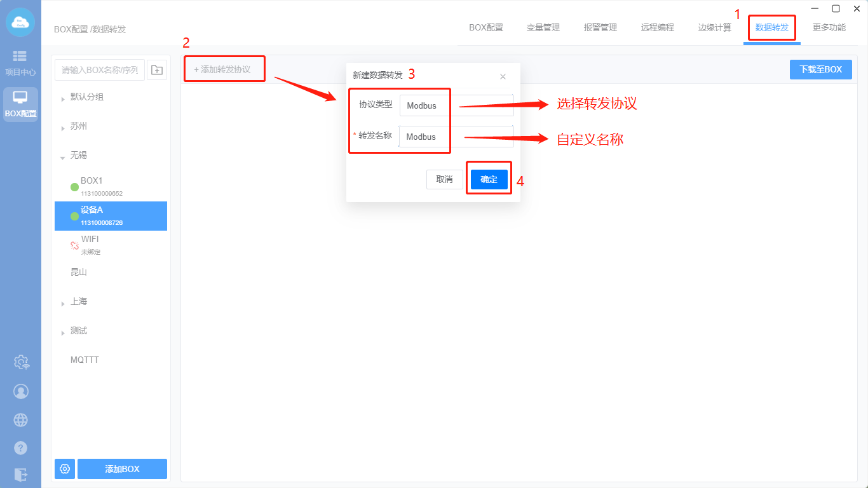
Task: Open network settings gear icon in sidebar
Action: [x=21, y=362]
